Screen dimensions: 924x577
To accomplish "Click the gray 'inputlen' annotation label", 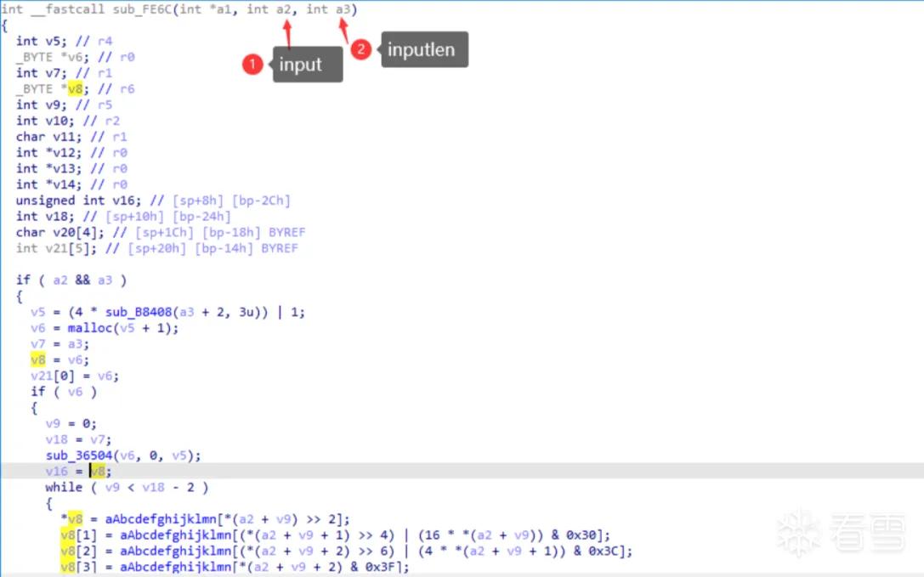I will pyautogui.click(x=424, y=49).
